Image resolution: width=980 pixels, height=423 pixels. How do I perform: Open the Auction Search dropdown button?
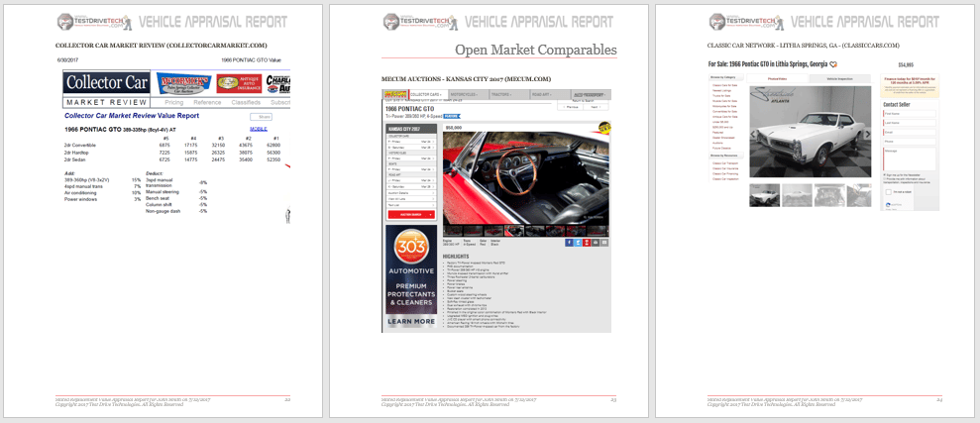click(411, 214)
